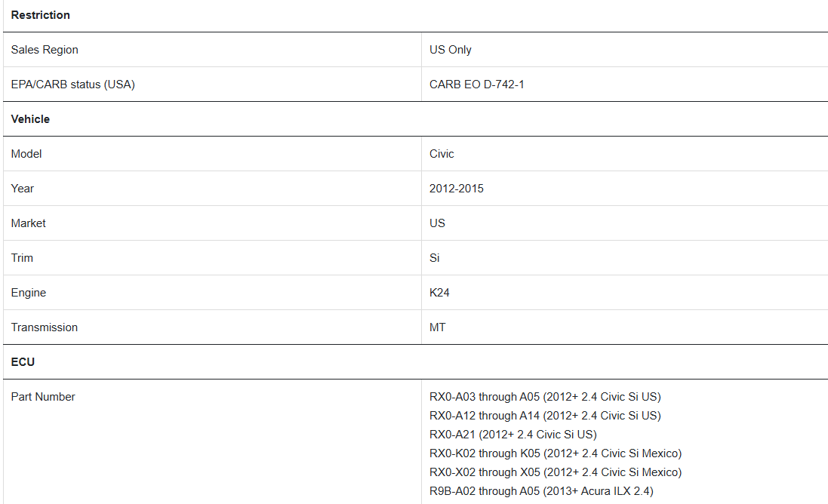828x504 pixels.
Task: Click the Year row label
Action: [x=22, y=189]
